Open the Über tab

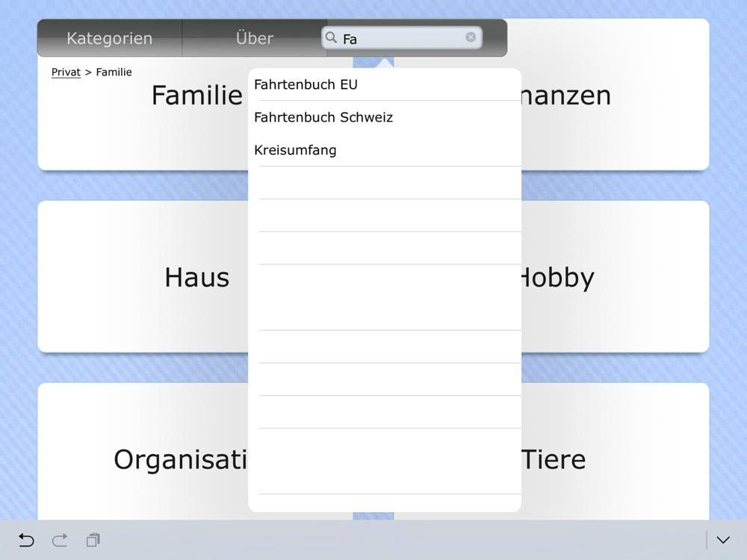pos(255,38)
